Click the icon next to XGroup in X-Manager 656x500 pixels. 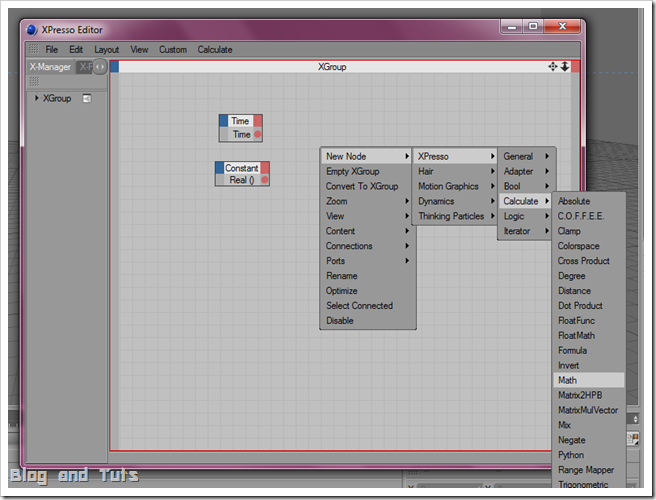coord(87,99)
